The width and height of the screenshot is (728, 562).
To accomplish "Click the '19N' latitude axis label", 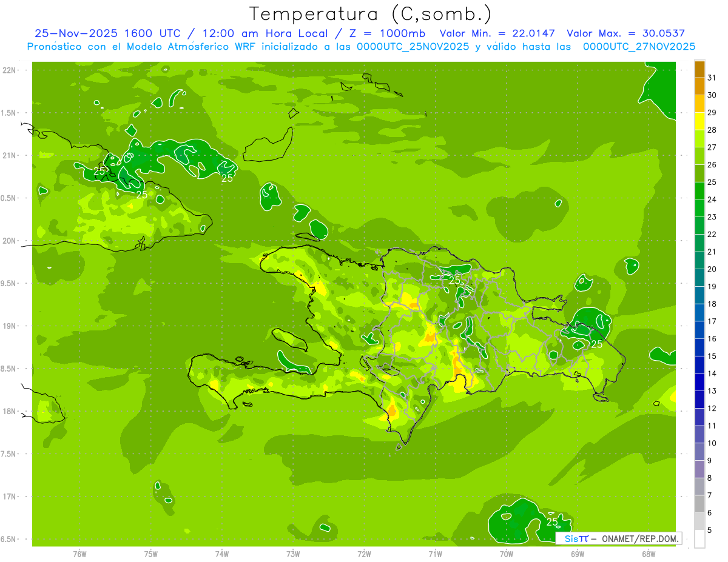I will point(10,326).
